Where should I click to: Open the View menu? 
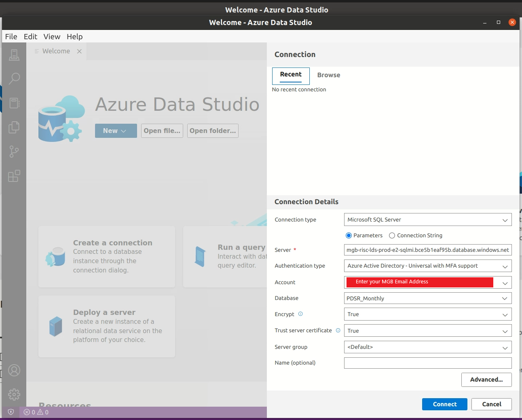52,36
